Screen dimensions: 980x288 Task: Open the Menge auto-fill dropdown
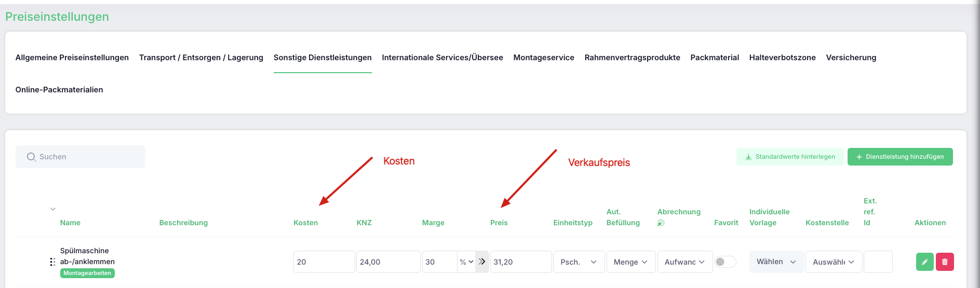point(631,262)
